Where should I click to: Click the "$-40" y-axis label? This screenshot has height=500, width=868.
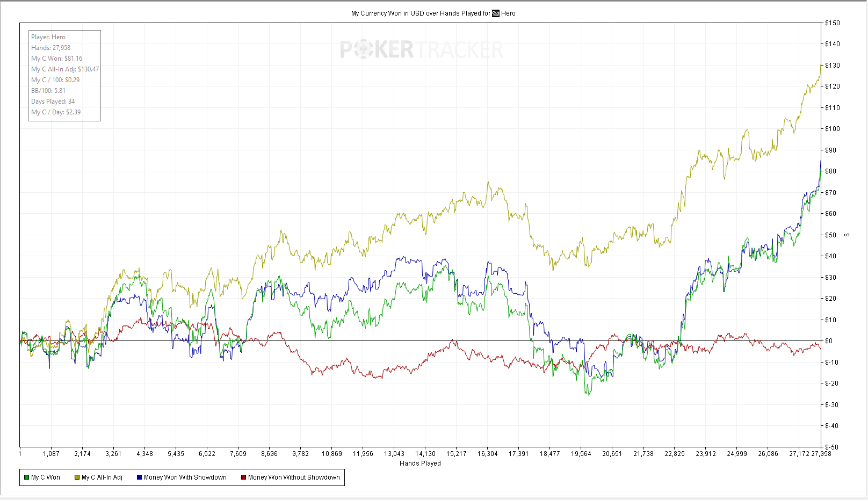832,426
